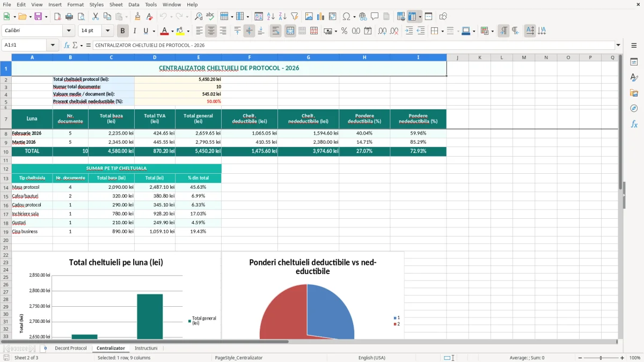
Task: Toggle Center Vertically alignment
Action: click(249, 31)
